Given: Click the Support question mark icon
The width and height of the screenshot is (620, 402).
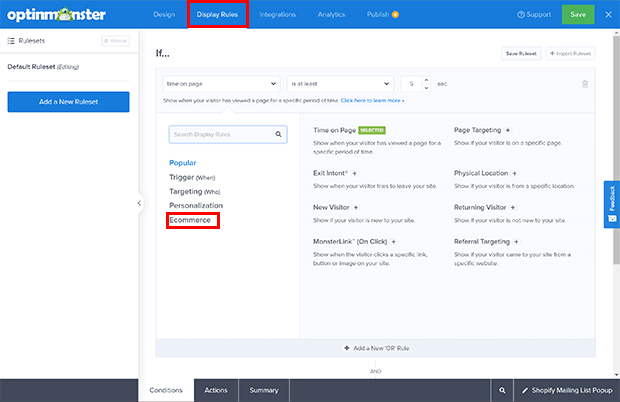Looking at the screenshot, I should click(x=521, y=15).
